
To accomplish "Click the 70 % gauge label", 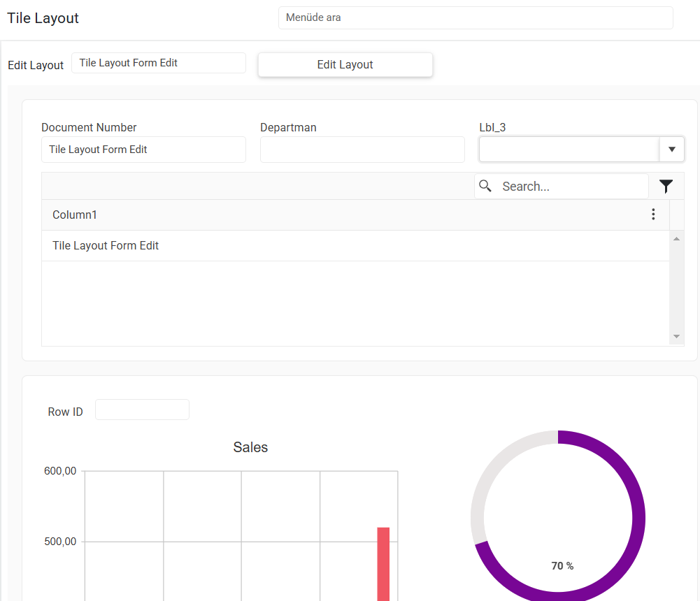I will [562, 566].
